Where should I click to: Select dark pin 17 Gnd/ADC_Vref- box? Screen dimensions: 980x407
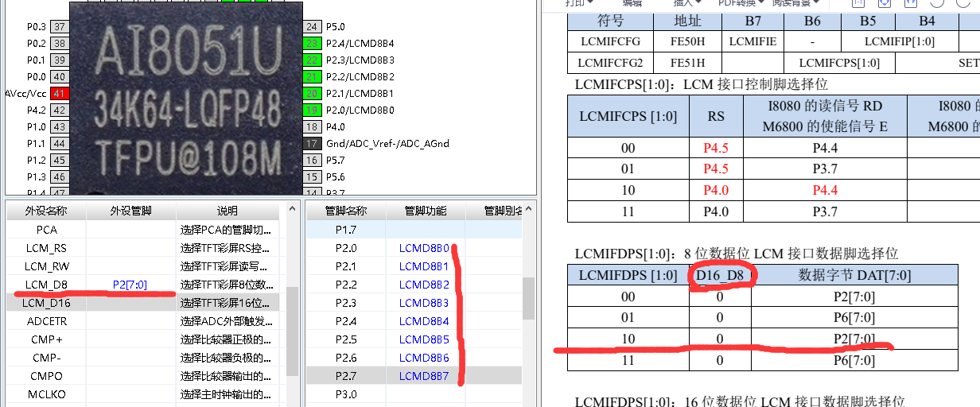(x=312, y=144)
